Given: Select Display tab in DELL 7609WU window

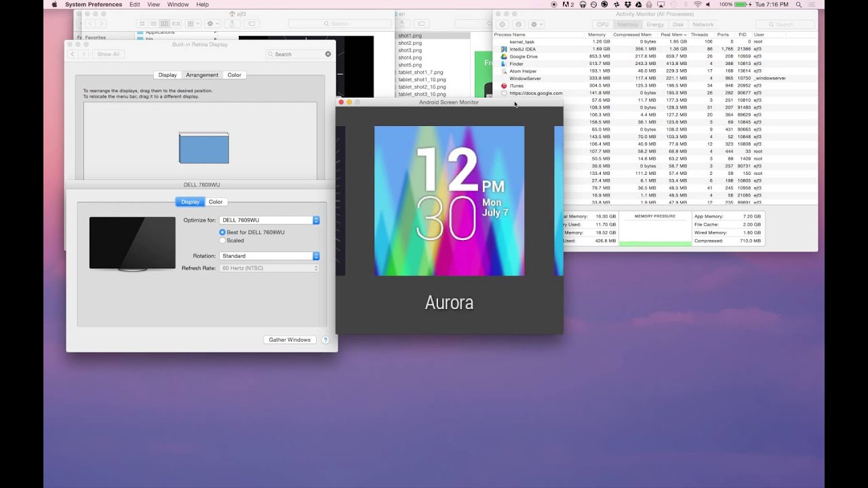Looking at the screenshot, I should click(191, 202).
